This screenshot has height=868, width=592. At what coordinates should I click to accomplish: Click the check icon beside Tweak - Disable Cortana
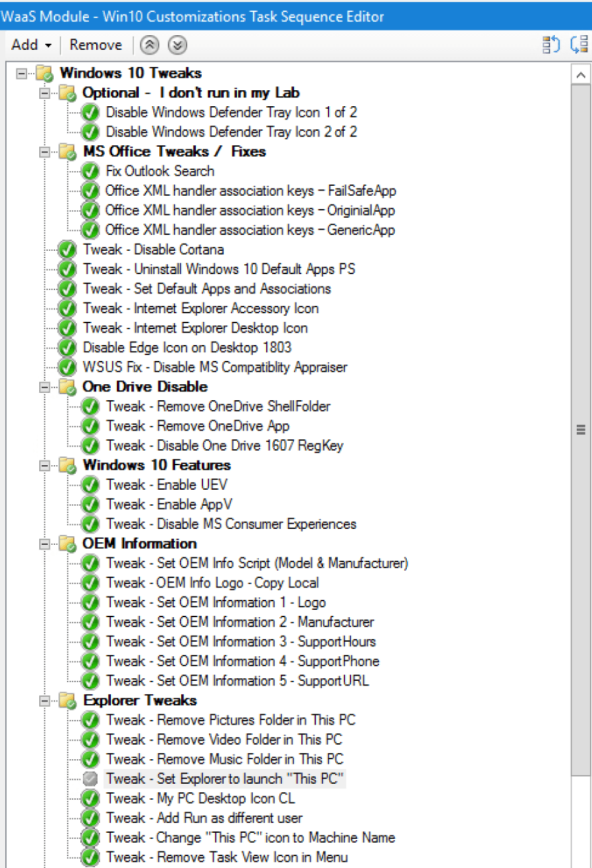(x=66, y=250)
